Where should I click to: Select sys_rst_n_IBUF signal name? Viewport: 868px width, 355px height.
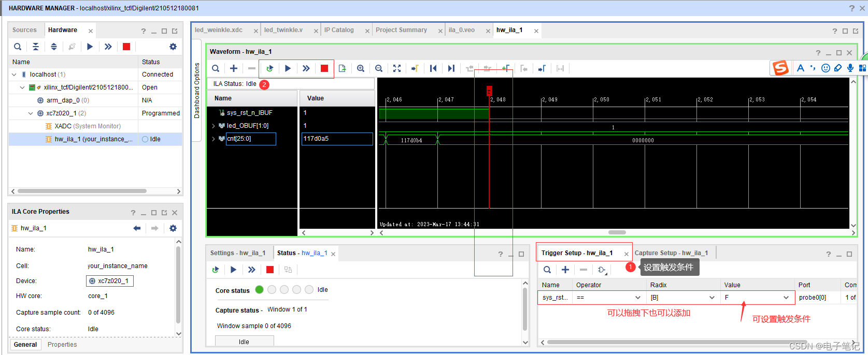(x=249, y=113)
